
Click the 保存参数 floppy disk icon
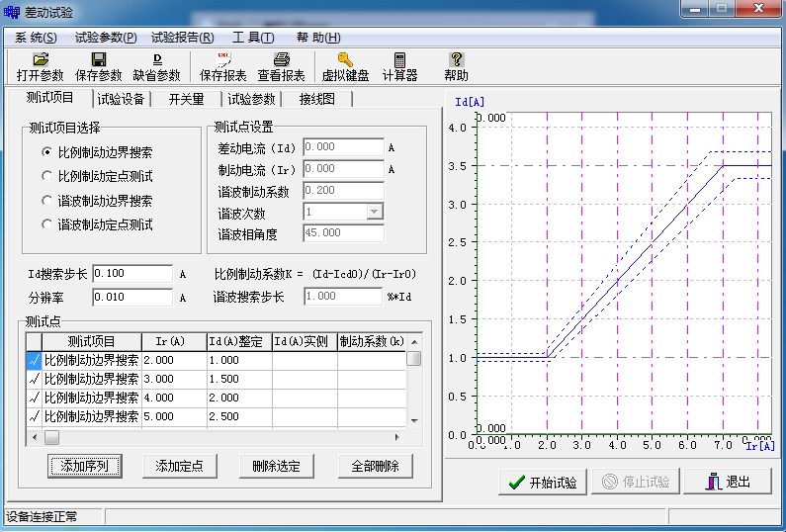click(x=99, y=59)
